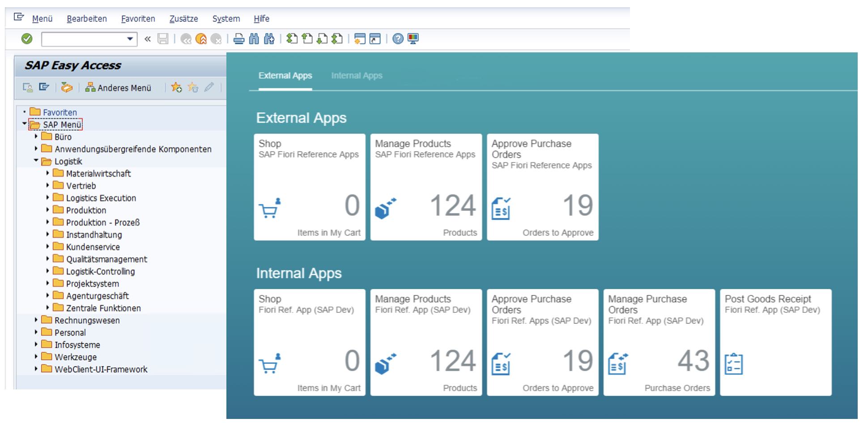868x427 pixels.
Task: Click the SAP Business Workplace icon
Action: click(67, 87)
